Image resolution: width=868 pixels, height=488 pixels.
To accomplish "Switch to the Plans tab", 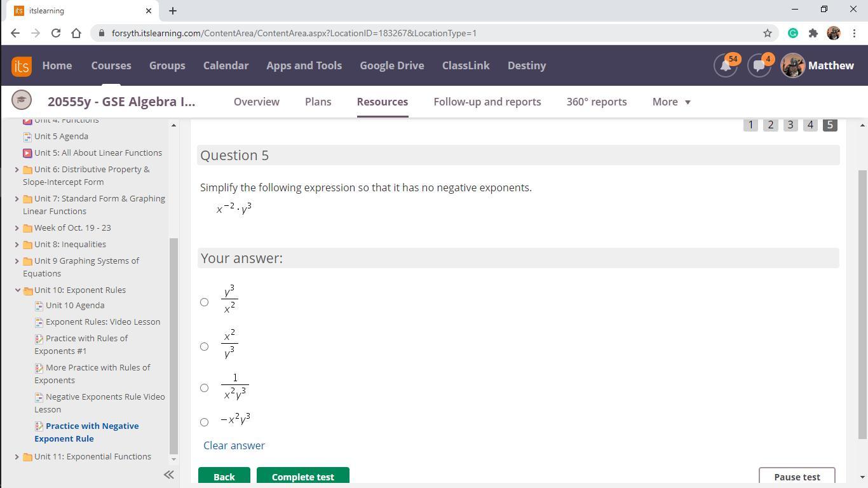I will point(318,102).
